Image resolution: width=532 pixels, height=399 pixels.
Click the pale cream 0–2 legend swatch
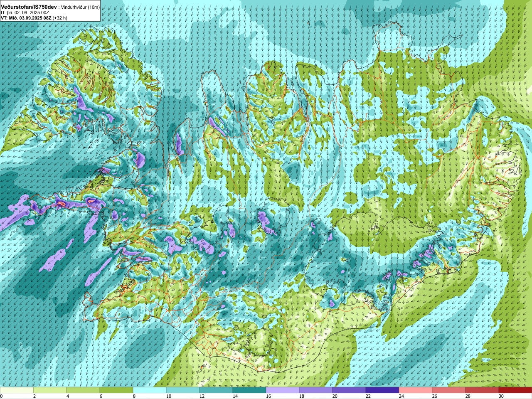tap(17, 390)
